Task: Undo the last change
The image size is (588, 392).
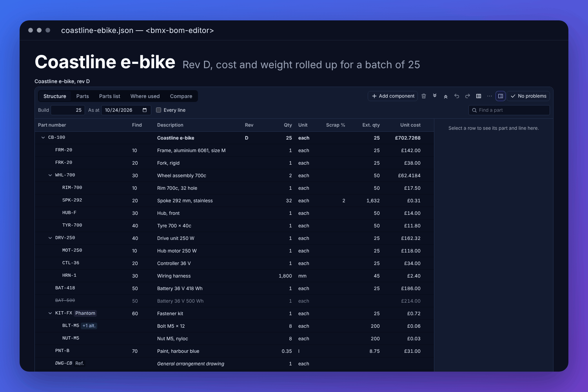Action: point(457,96)
